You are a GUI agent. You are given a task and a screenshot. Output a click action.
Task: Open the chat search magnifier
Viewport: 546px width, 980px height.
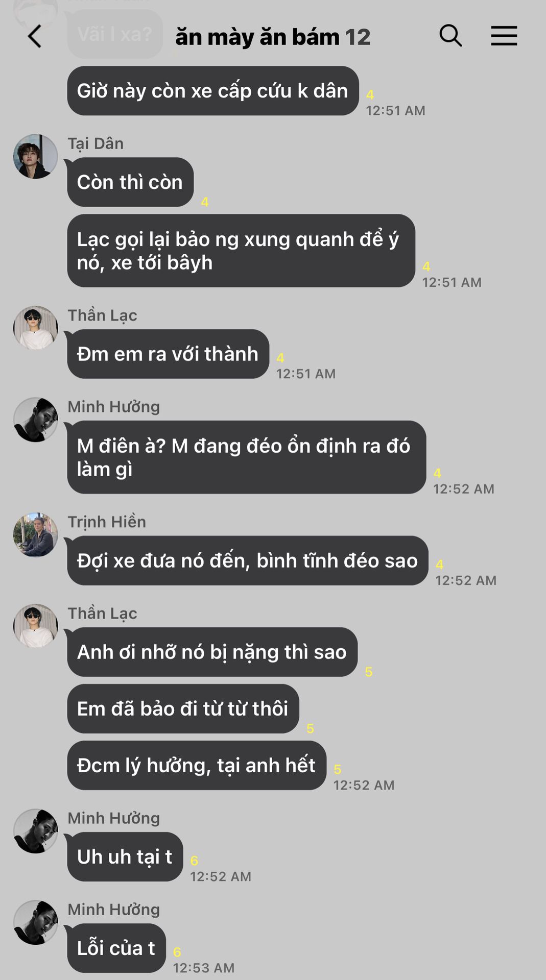pyautogui.click(x=450, y=36)
